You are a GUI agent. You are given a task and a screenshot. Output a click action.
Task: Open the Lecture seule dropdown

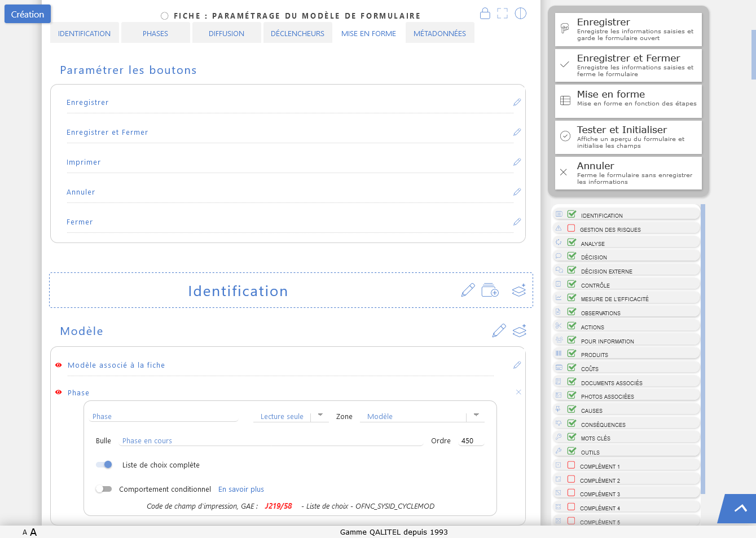pyautogui.click(x=320, y=416)
